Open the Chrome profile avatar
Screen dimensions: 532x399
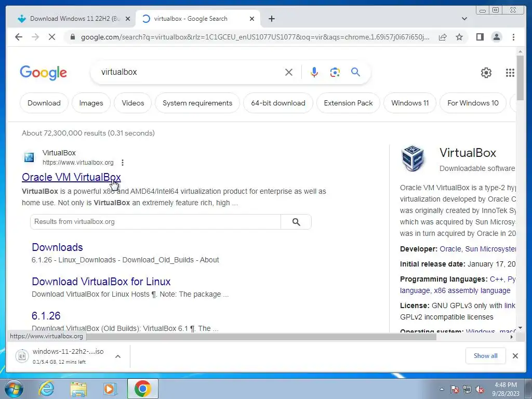[x=496, y=37]
